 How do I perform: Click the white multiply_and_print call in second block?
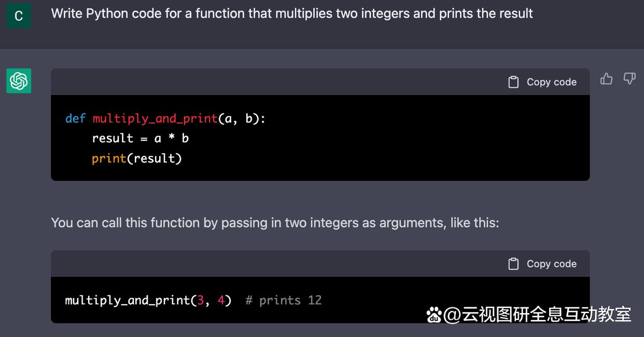click(128, 301)
